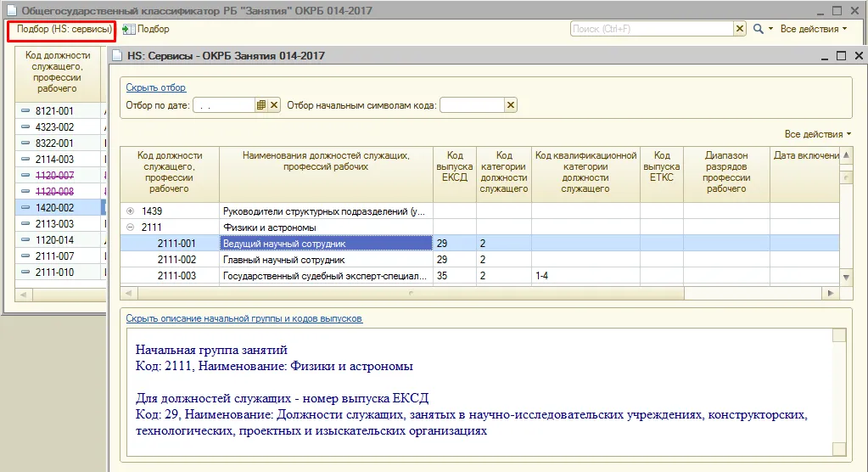Open Все действия menu in the HS: Сервисы window
Viewport: 868px width, 472px height.
click(x=818, y=134)
